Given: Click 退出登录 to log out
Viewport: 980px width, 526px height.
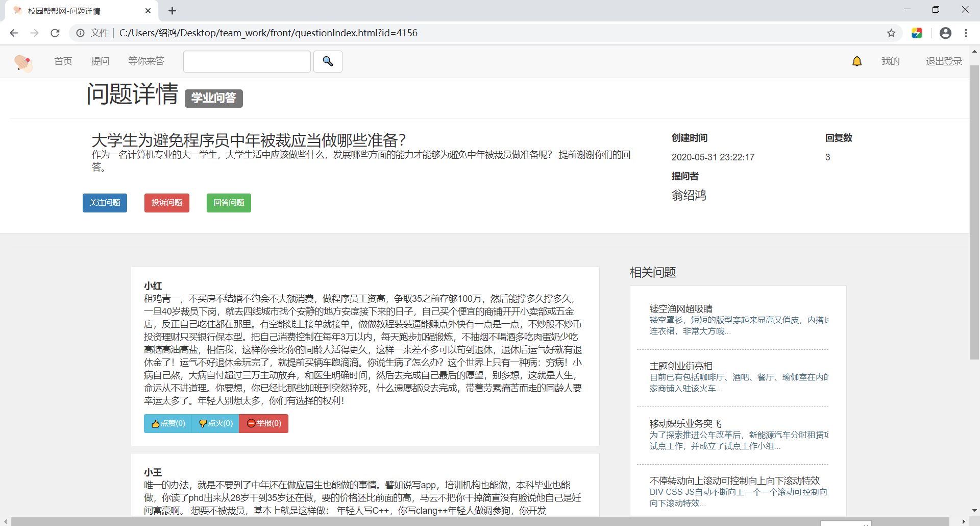Looking at the screenshot, I should 944,61.
